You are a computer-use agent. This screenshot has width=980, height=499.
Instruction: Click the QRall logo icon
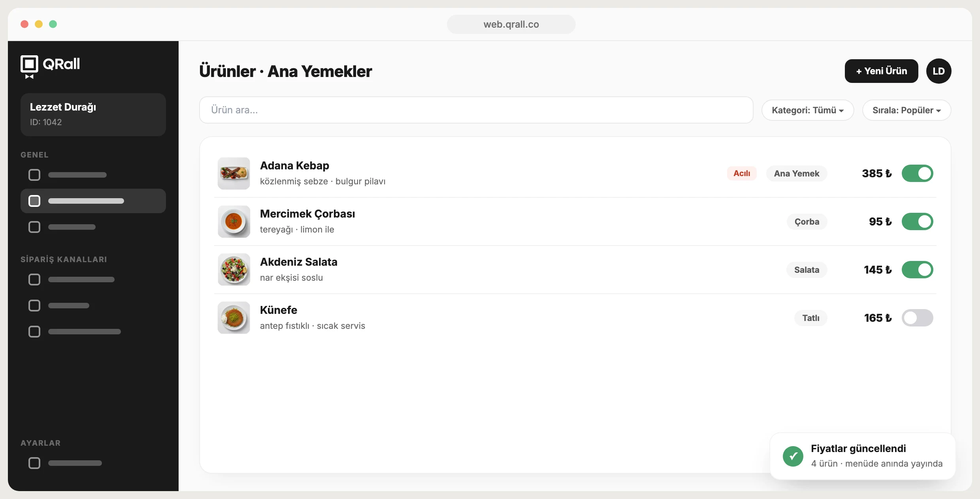click(x=29, y=67)
